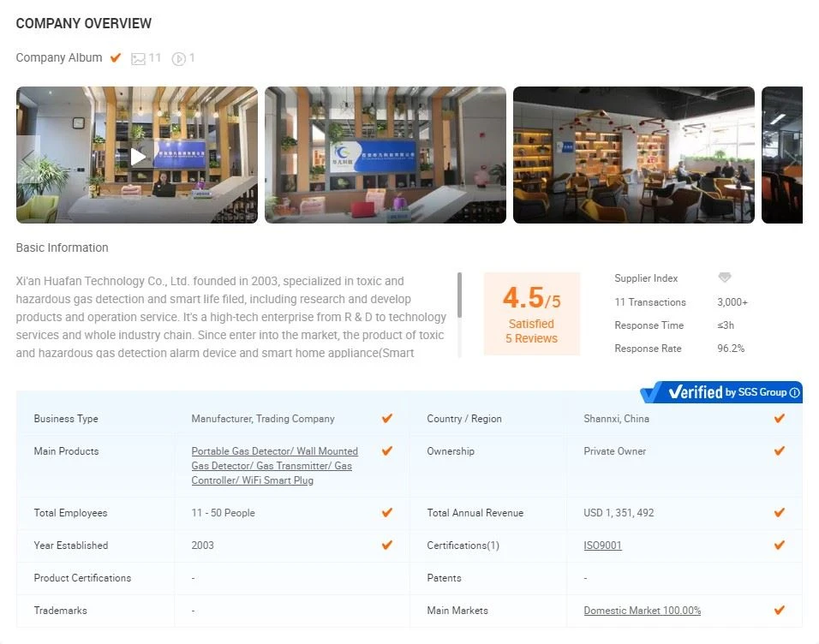Click the Company Album verified checkmark
This screenshot has width=819, height=644.
(x=116, y=57)
